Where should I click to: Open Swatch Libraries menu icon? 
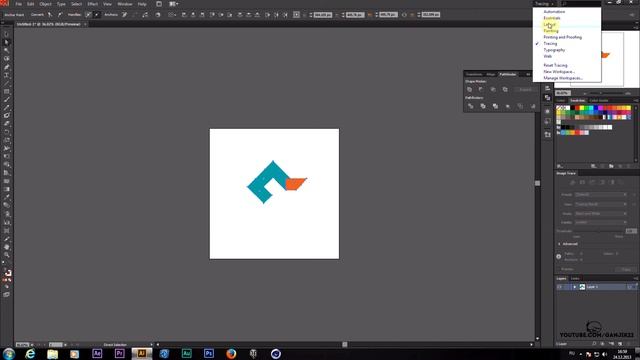[x=560, y=166]
